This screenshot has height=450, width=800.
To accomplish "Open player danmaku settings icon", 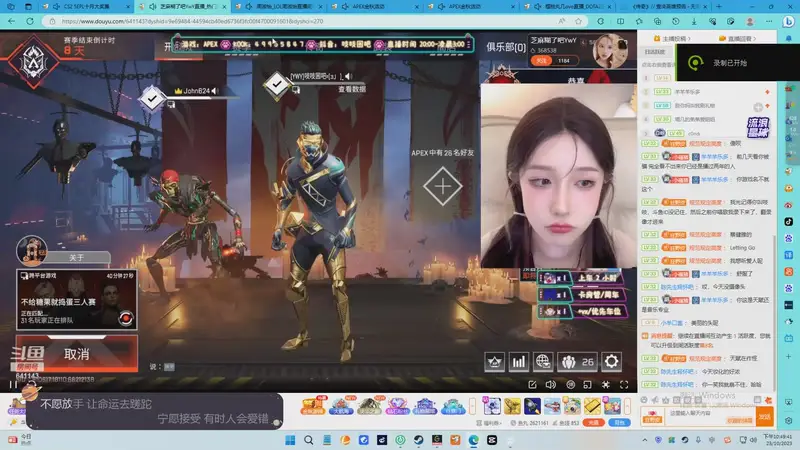I will (x=606, y=385).
